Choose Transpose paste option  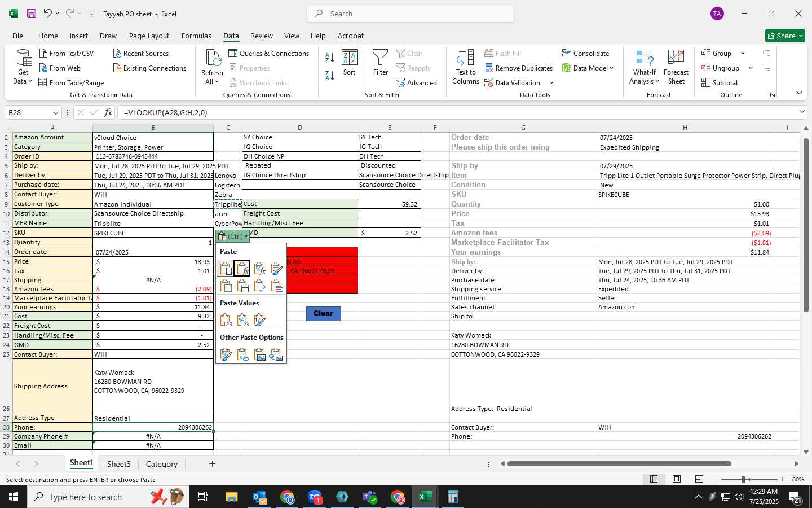259,286
